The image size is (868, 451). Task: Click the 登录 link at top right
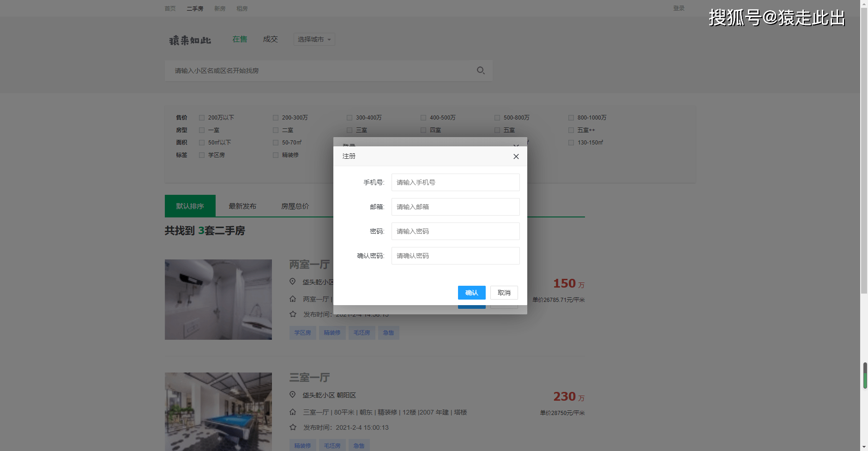point(679,8)
